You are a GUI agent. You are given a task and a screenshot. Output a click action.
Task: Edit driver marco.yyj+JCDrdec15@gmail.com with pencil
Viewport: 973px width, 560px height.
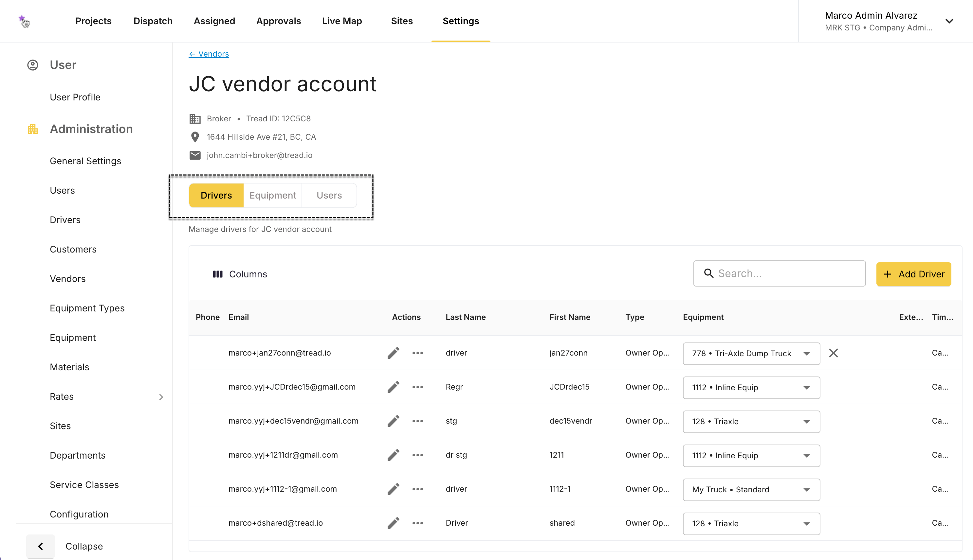tap(393, 387)
